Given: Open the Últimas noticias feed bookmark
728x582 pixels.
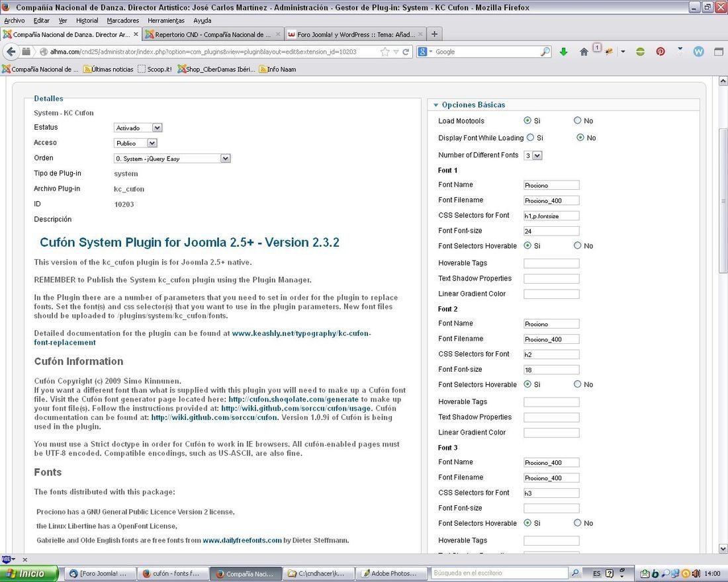Looking at the screenshot, I should (108, 69).
